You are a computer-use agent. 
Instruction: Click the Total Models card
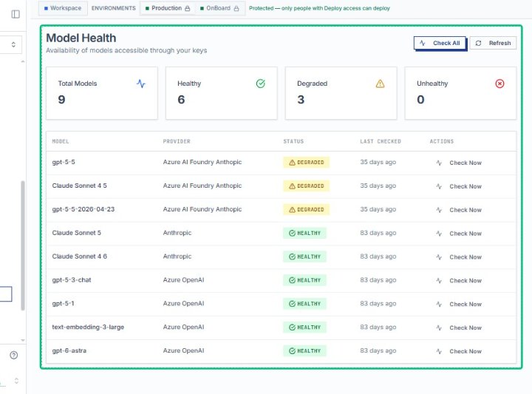point(102,93)
